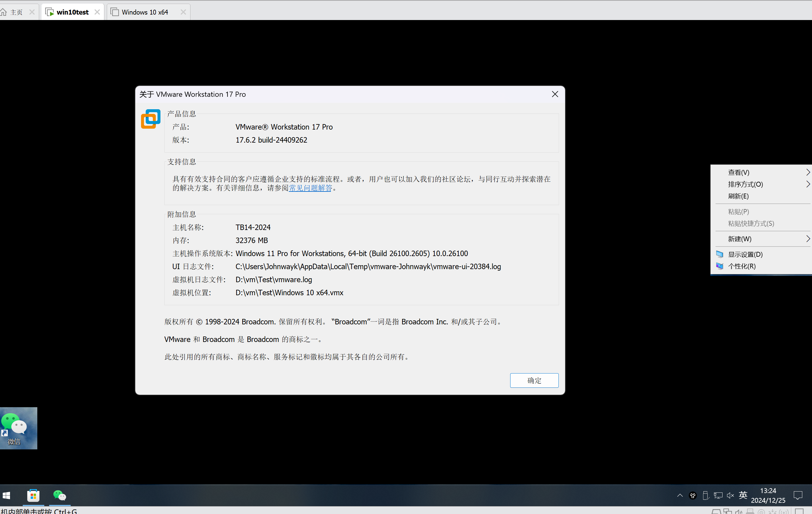Click the muted volume tray icon
Image resolution: width=812 pixels, height=514 pixels.
coord(730,495)
